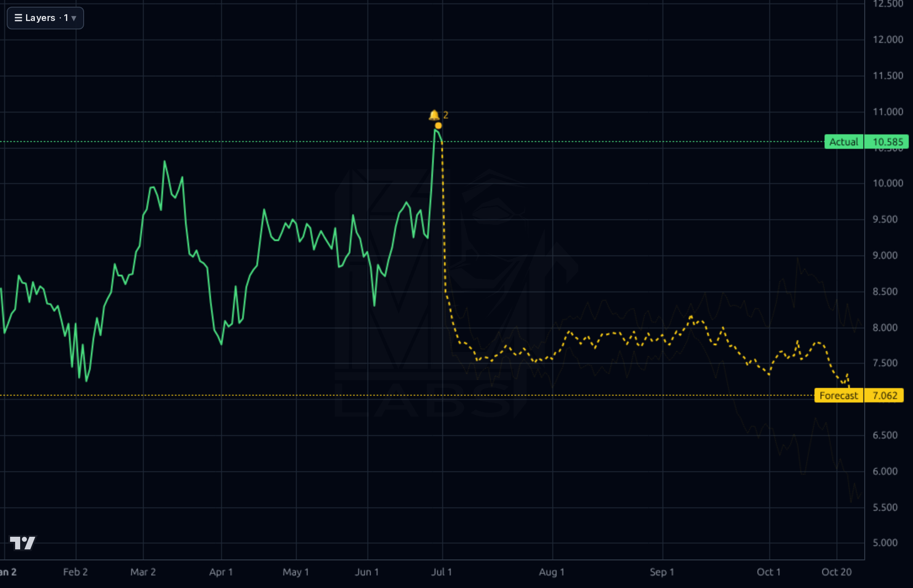The height and width of the screenshot is (588, 913).
Task: Click the Oct 1 date label
Action: click(x=768, y=572)
